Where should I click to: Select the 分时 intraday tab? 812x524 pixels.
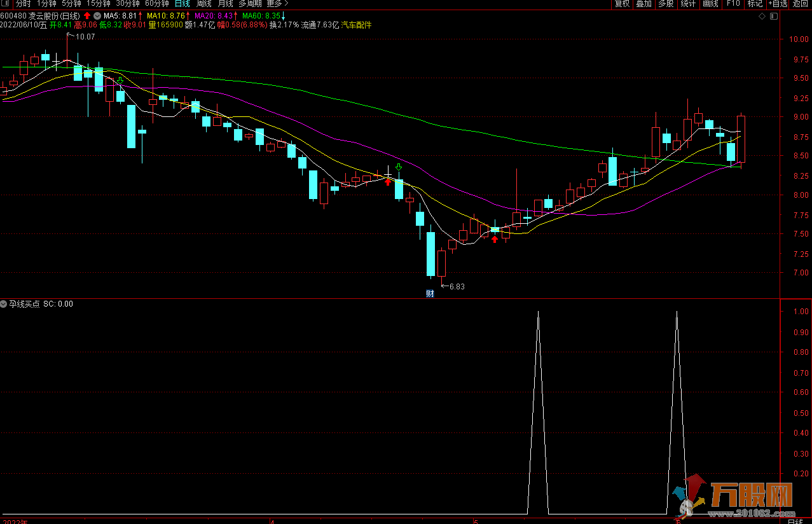pyautogui.click(x=23, y=4)
